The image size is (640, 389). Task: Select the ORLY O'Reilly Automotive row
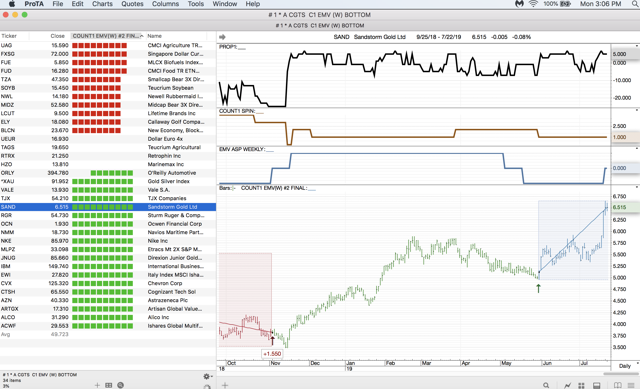click(x=108, y=173)
